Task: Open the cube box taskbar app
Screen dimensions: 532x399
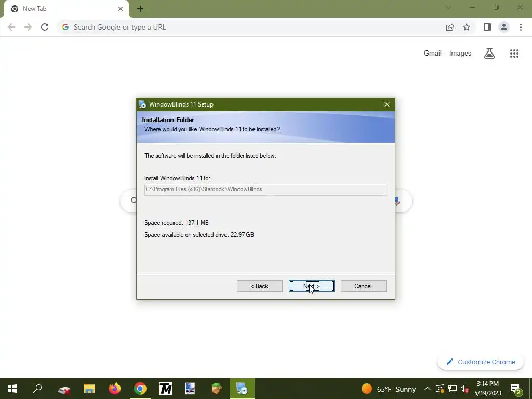Action: pyautogui.click(x=217, y=389)
